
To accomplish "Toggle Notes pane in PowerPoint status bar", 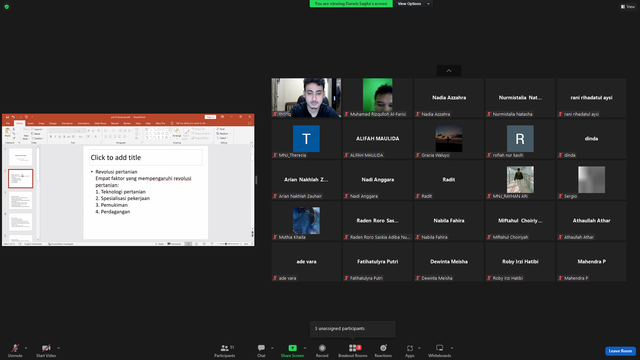I will click(x=160, y=244).
